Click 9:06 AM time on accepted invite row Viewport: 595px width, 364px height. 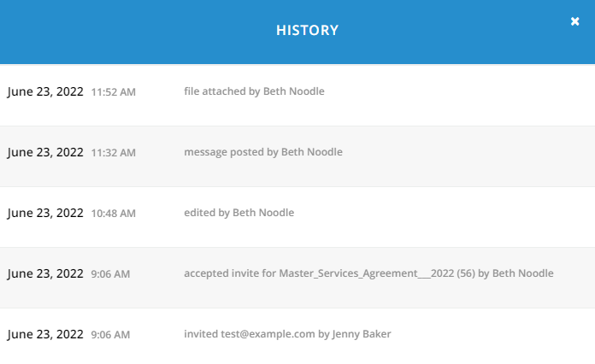110,273
